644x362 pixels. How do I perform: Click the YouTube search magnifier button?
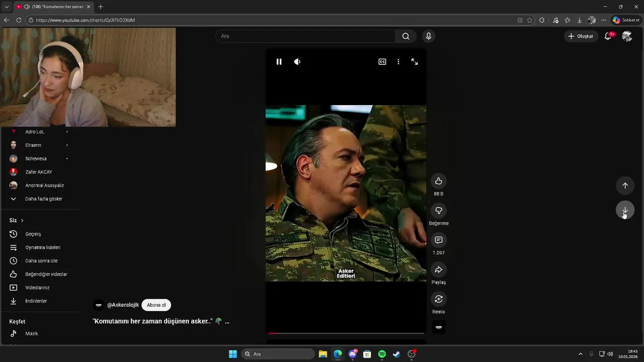tap(406, 36)
